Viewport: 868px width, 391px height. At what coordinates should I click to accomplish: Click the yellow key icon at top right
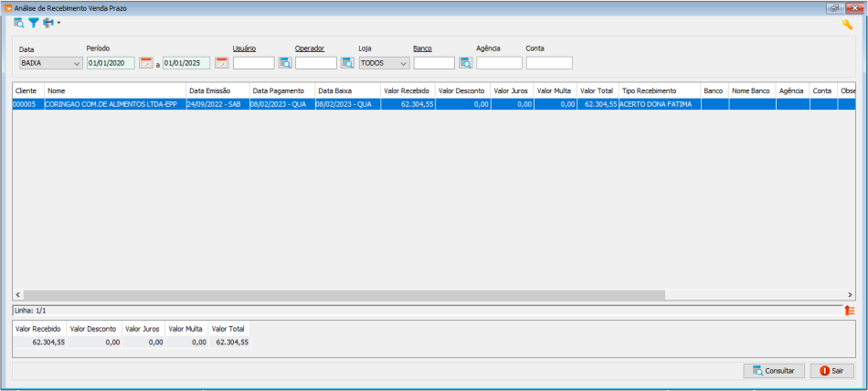tap(847, 25)
